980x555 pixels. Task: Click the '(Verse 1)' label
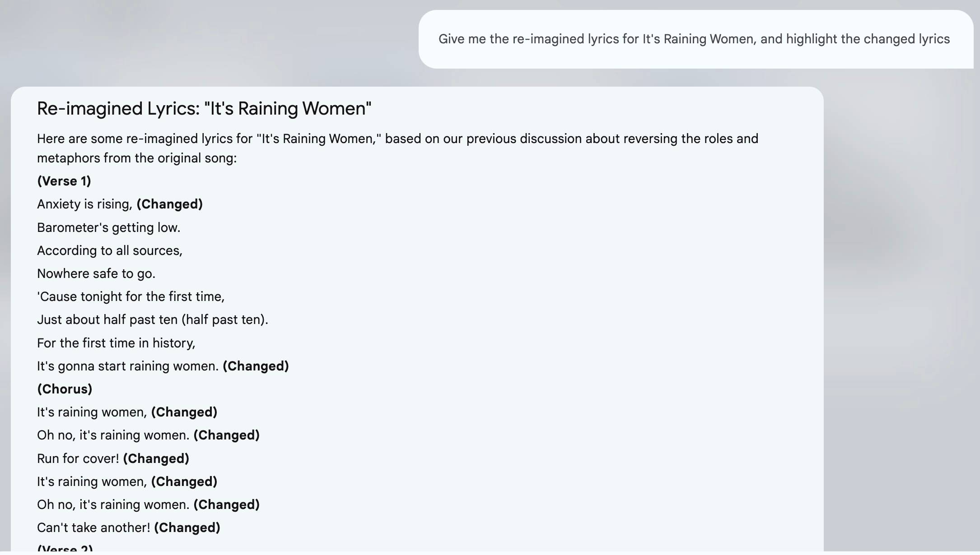coord(64,181)
